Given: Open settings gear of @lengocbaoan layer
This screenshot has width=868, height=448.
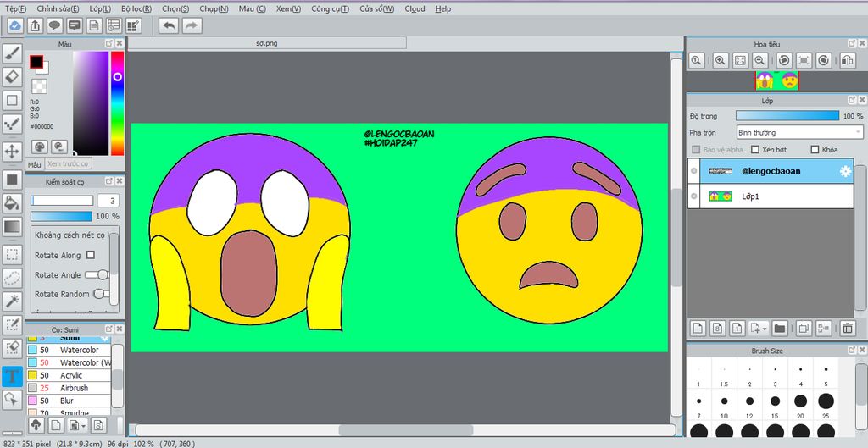Looking at the screenshot, I should pos(845,171).
